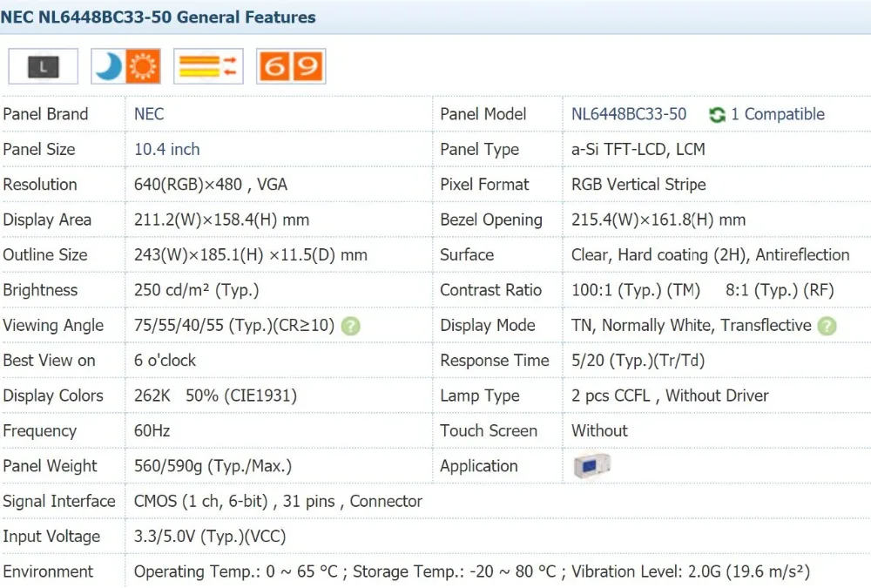Select 'Clear, Hard coating (2H), Antireflection' surface value
The height and width of the screenshot is (588, 871).
point(711,254)
